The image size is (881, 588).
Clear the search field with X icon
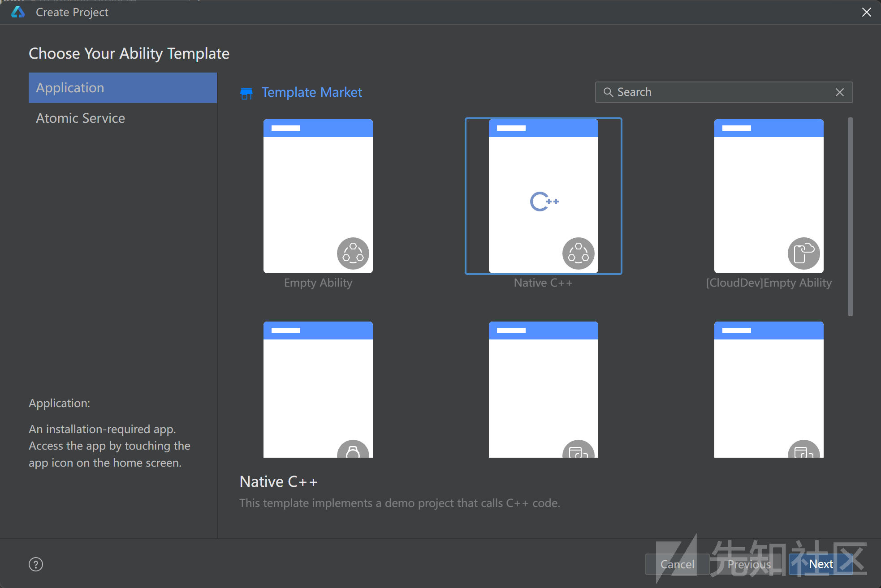coord(840,92)
